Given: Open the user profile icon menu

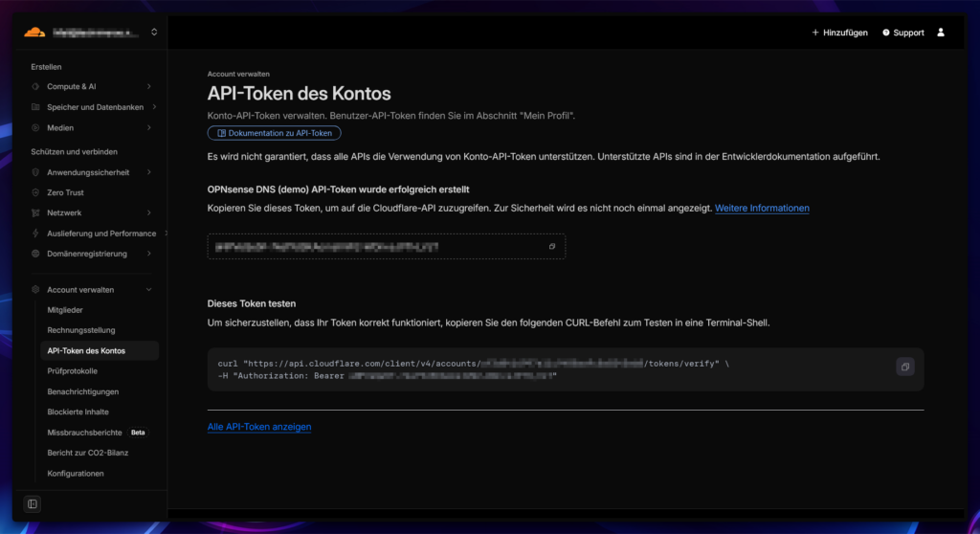Looking at the screenshot, I should pos(940,33).
